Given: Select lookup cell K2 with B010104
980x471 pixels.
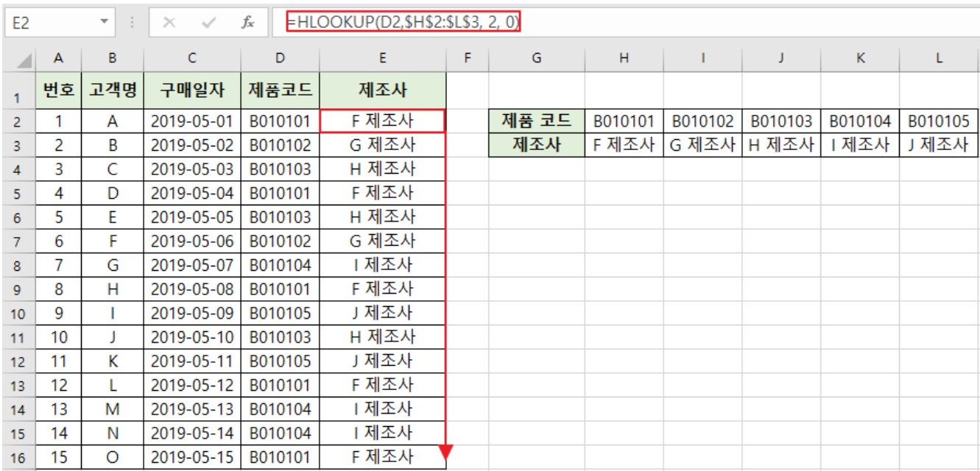Looking at the screenshot, I should click(860, 121).
